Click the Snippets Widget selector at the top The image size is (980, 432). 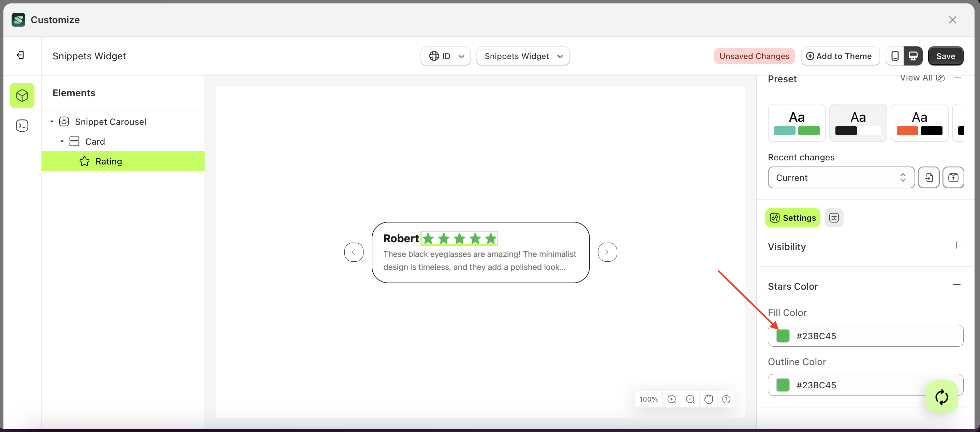[x=523, y=56]
